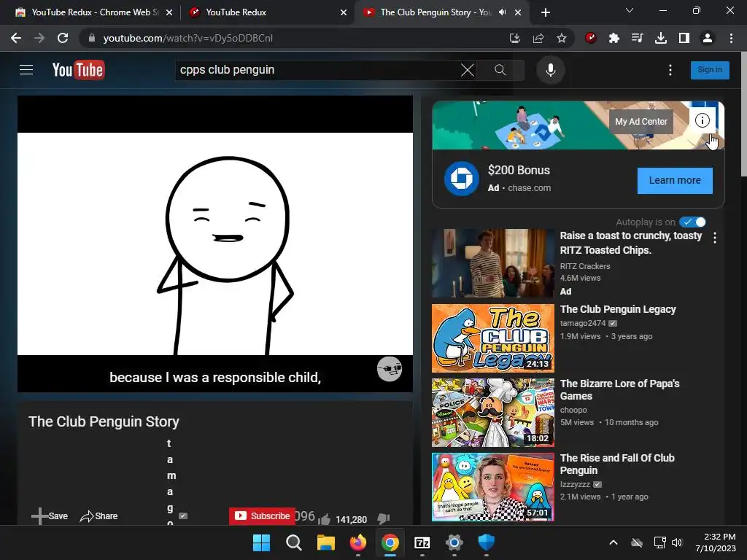
Task: Click the browser address bar URL
Action: [187, 38]
